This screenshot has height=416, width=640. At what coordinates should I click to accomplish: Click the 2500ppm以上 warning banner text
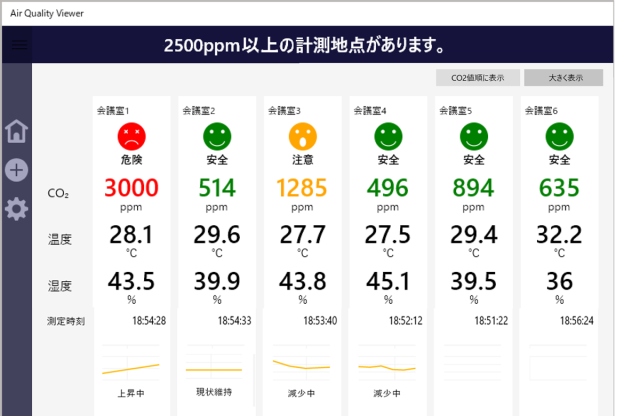[304, 45]
